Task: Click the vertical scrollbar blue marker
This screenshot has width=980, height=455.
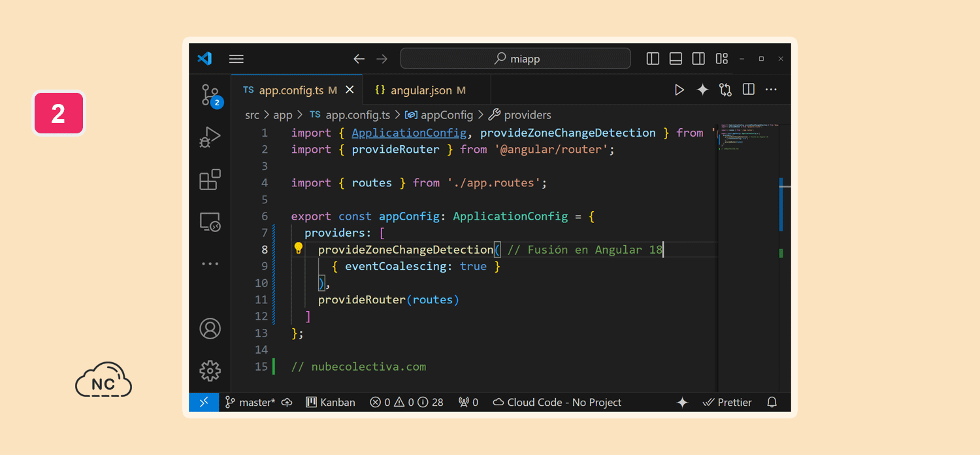Action: (x=781, y=204)
